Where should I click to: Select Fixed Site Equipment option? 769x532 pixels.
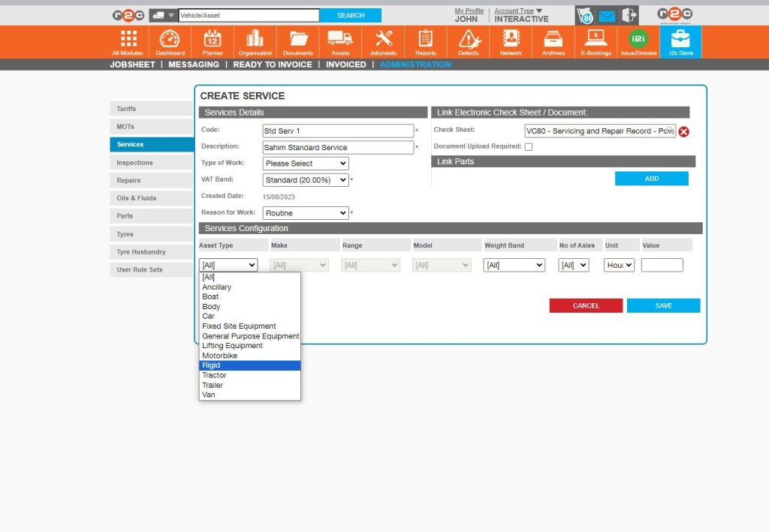(249, 326)
